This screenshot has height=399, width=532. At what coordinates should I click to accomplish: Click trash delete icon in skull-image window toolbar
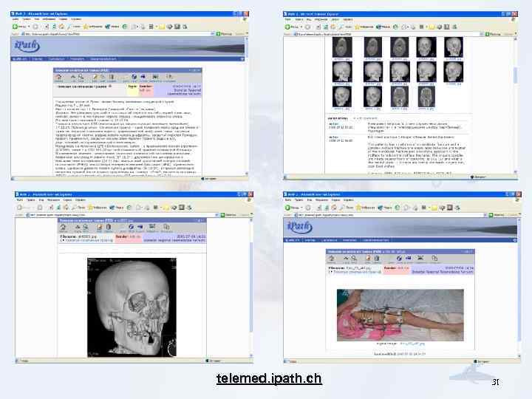pyautogui.click(x=108, y=228)
